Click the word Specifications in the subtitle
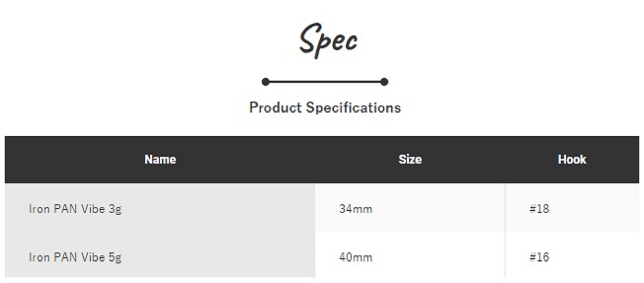644x283 pixels. pos(354,108)
